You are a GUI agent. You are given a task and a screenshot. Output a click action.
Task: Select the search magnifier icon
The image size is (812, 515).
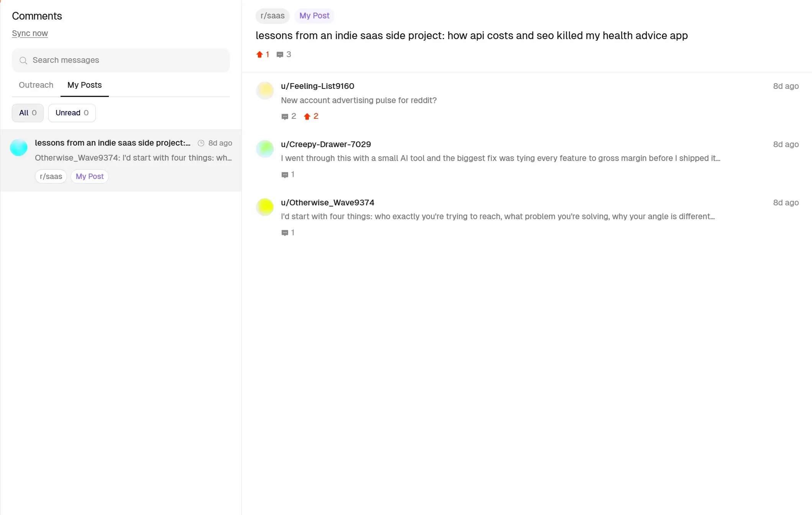23,61
